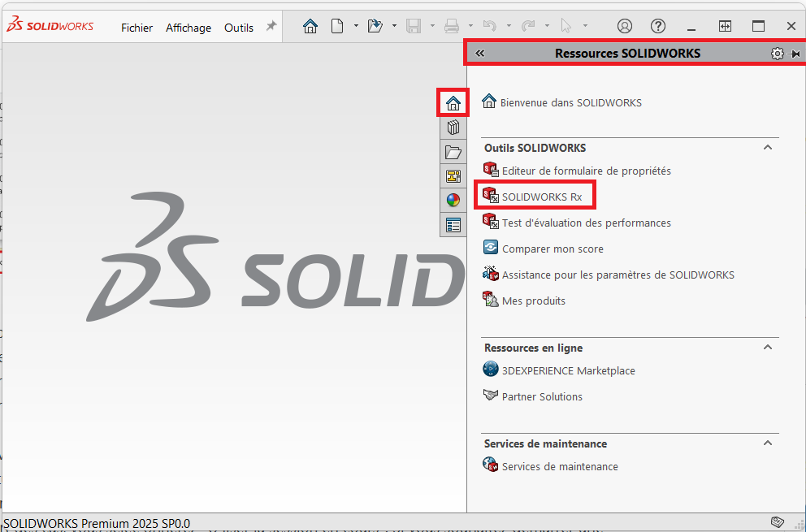
Task: Open the Help question mark icon
Action: tap(658, 26)
